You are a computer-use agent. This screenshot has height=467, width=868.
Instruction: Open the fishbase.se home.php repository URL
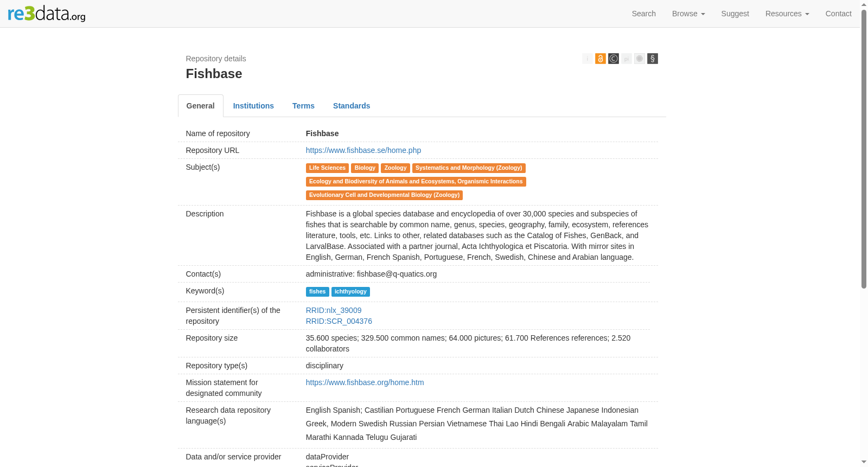[363, 150]
